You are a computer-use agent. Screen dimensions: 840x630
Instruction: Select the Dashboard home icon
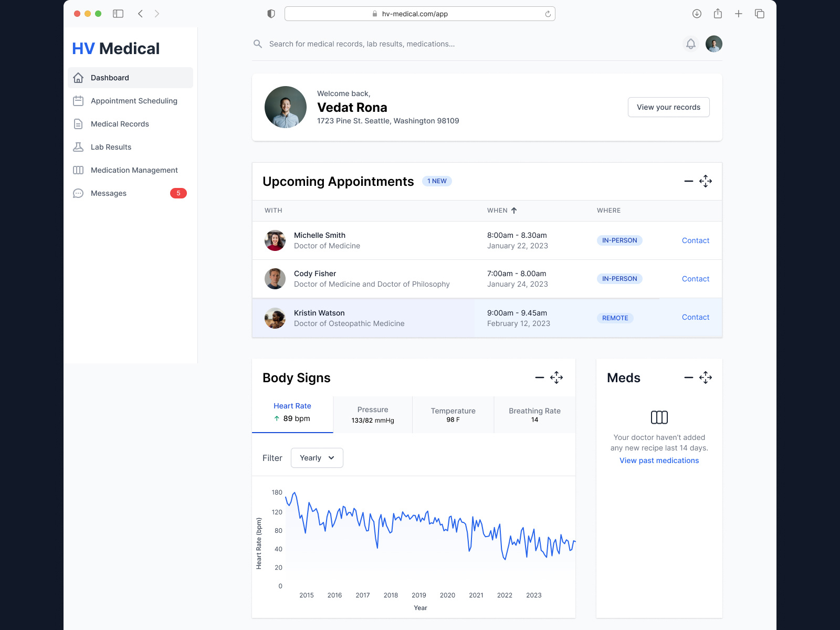click(78, 78)
